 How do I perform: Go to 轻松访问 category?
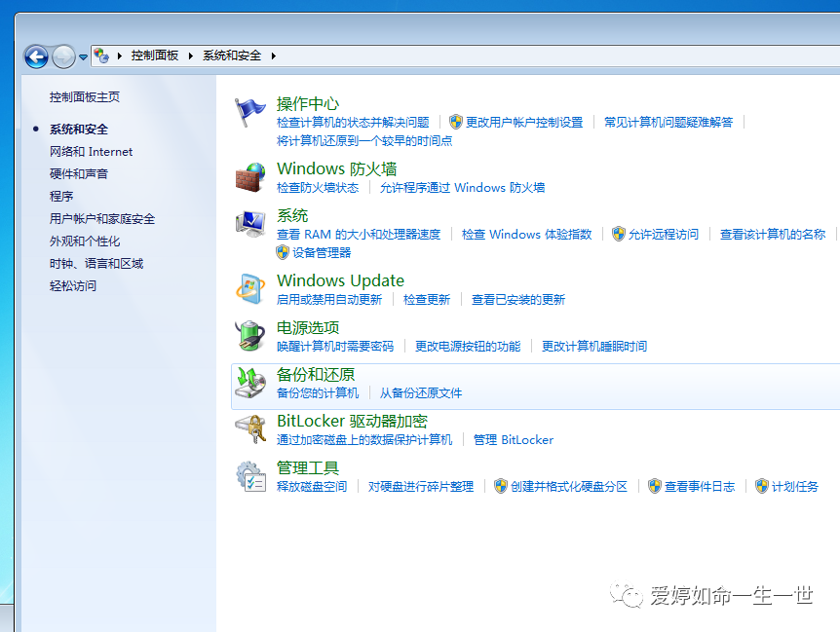[73, 286]
